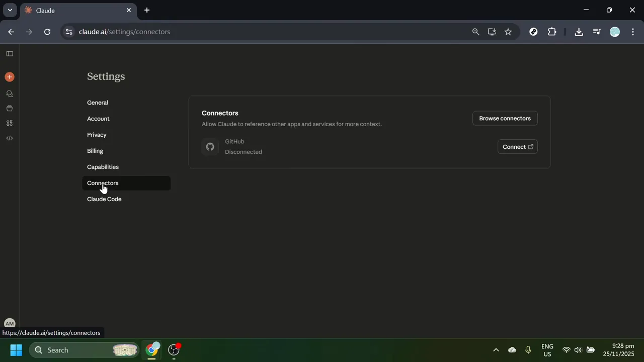Open the Windows Start menu
The height and width of the screenshot is (362, 644).
[16, 350]
